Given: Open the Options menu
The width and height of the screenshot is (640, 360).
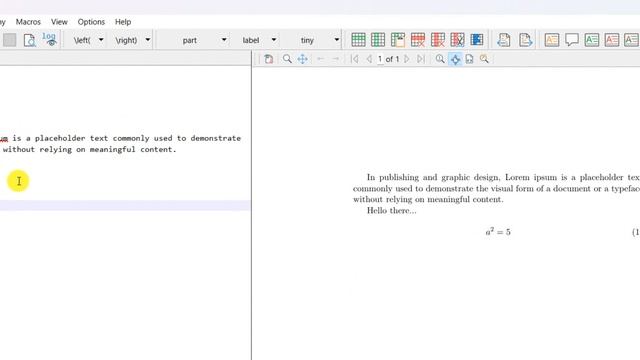Looking at the screenshot, I should 91,22.
